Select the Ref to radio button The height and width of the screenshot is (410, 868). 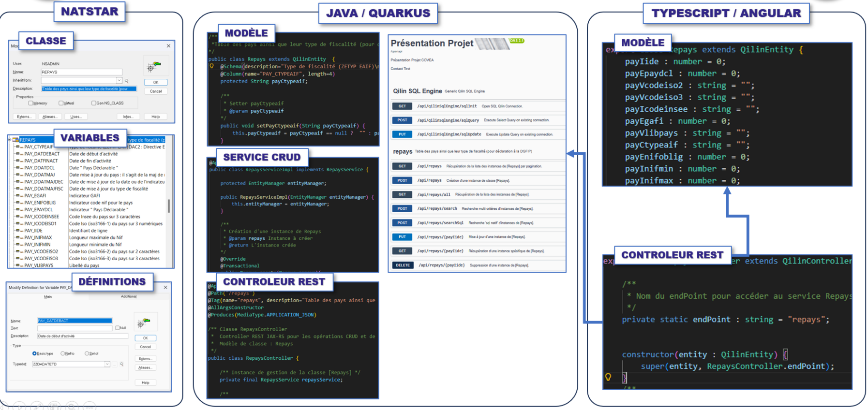(x=63, y=353)
